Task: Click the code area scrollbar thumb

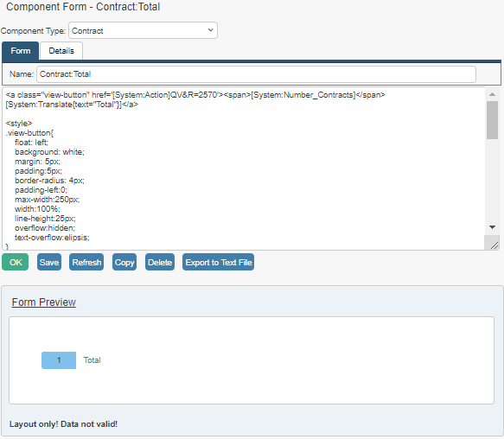Action: click(492, 120)
